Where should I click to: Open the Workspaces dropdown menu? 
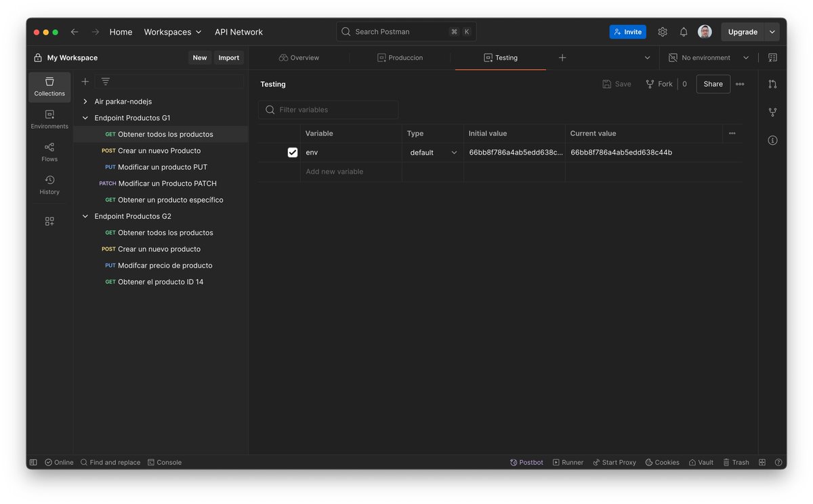pos(173,32)
